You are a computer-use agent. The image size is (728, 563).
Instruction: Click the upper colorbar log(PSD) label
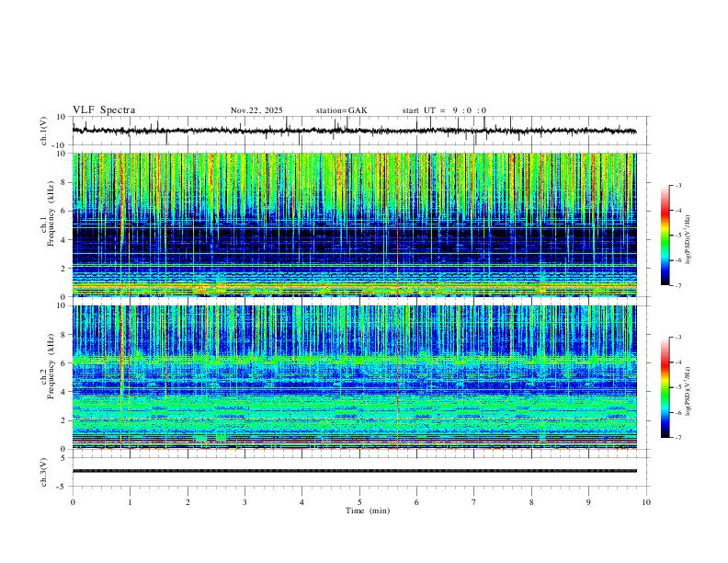point(688,239)
